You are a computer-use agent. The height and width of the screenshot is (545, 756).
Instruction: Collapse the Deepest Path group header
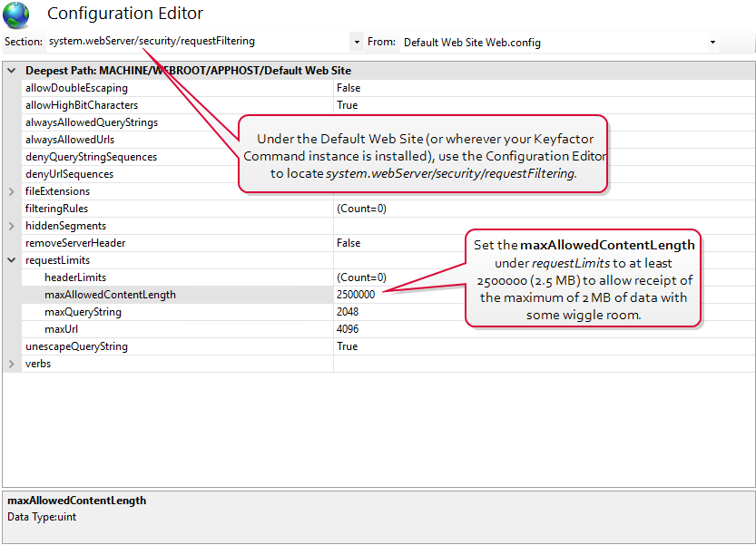[12, 71]
